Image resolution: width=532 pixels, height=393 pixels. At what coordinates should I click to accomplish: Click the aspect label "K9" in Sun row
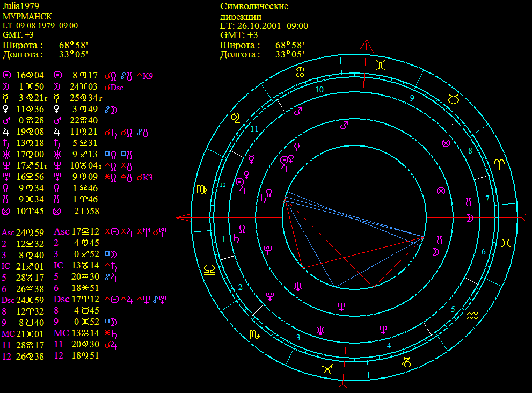coord(148,76)
